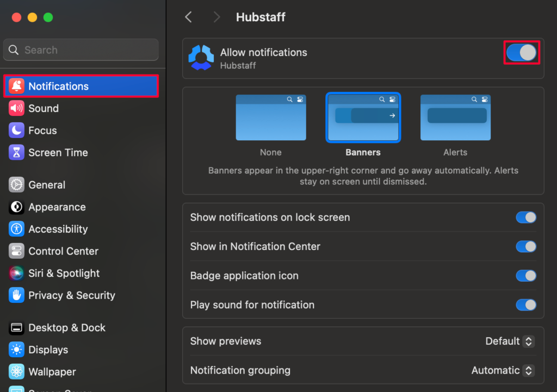
Task: Click the green zoom window button
Action: pos(48,17)
